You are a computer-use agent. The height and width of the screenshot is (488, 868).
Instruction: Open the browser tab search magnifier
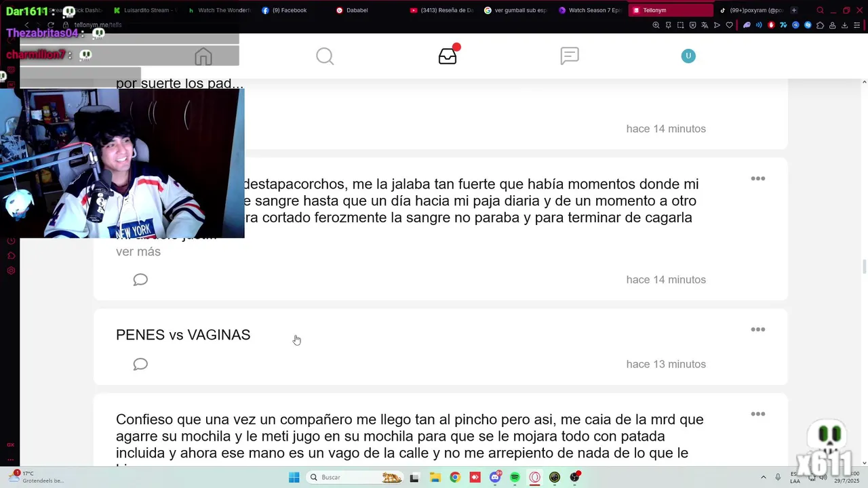click(x=820, y=10)
